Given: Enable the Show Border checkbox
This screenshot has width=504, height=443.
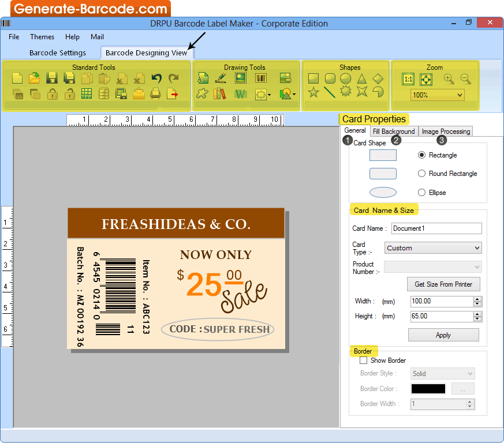Looking at the screenshot, I should 363,361.
